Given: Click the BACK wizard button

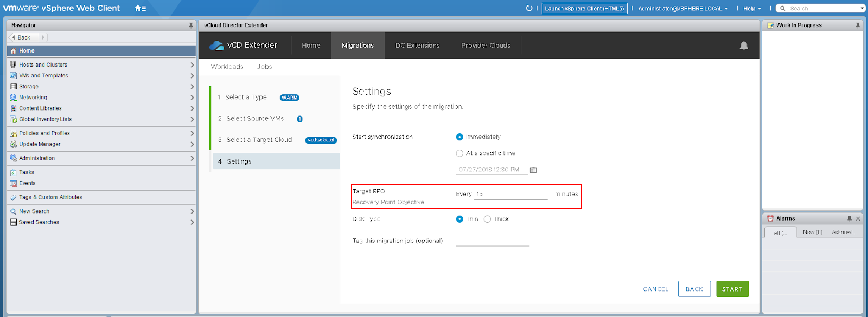Looking at the screenshot, I should [694, 289].
